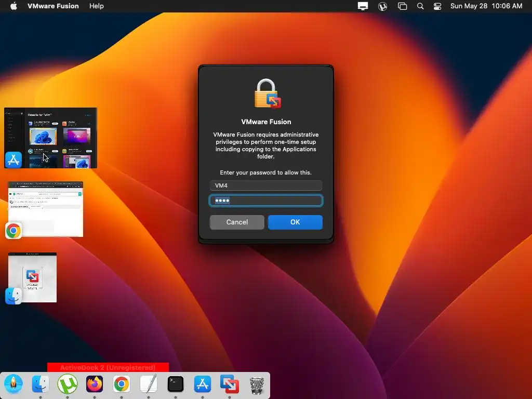Image resolution: width=532 pixels, height=399 pixels.
Task: Open the pen and paper editor dock icon
Action: (x=149, y=383)
